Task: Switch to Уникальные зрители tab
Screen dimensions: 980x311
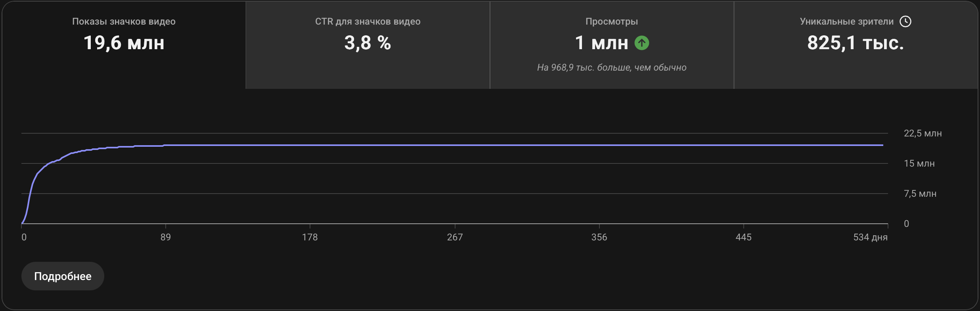Action: tap(856, 45)
